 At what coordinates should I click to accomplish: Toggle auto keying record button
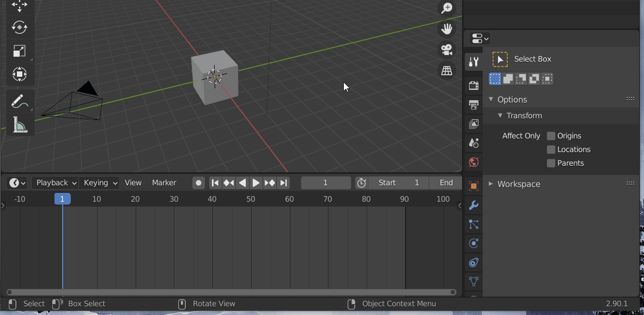coord(199,183)
